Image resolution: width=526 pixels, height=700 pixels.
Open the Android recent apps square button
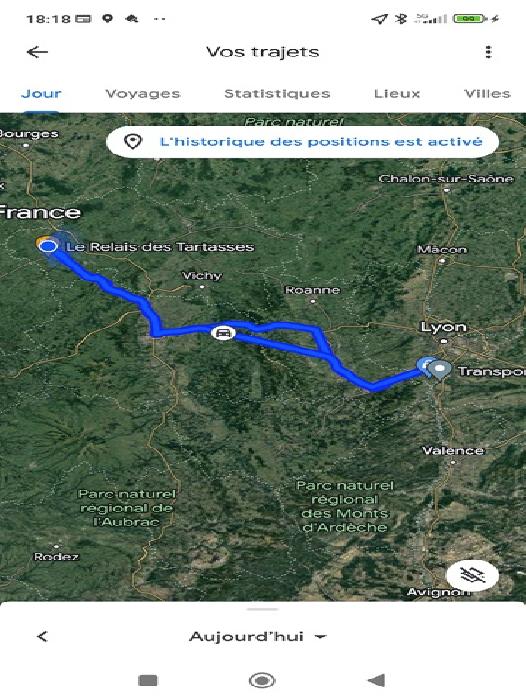coord(148,680)
